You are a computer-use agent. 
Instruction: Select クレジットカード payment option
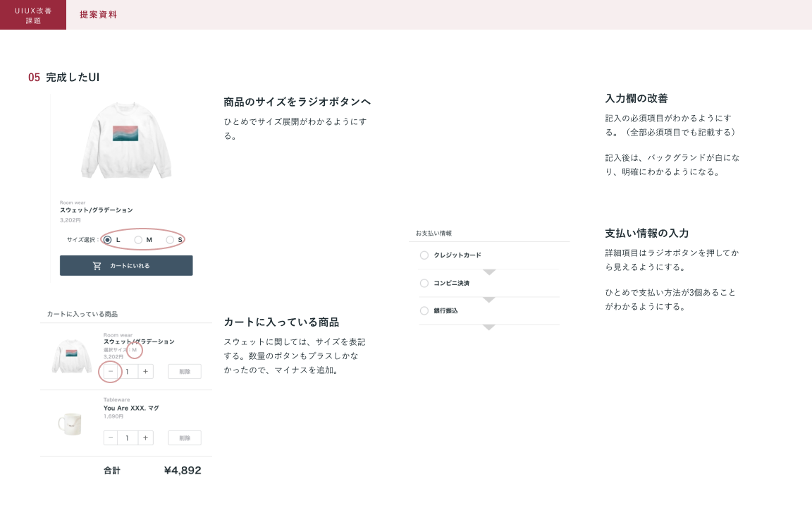pos(424,255)
